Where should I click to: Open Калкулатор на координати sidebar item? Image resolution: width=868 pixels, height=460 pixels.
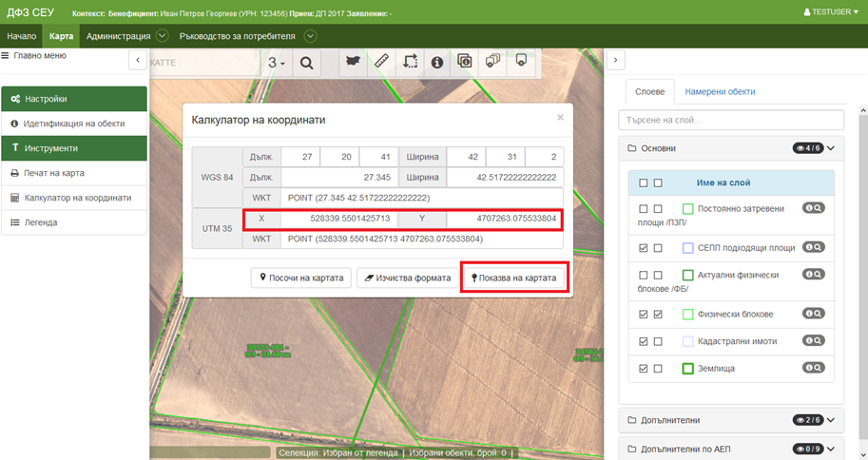tap(74, 198)
